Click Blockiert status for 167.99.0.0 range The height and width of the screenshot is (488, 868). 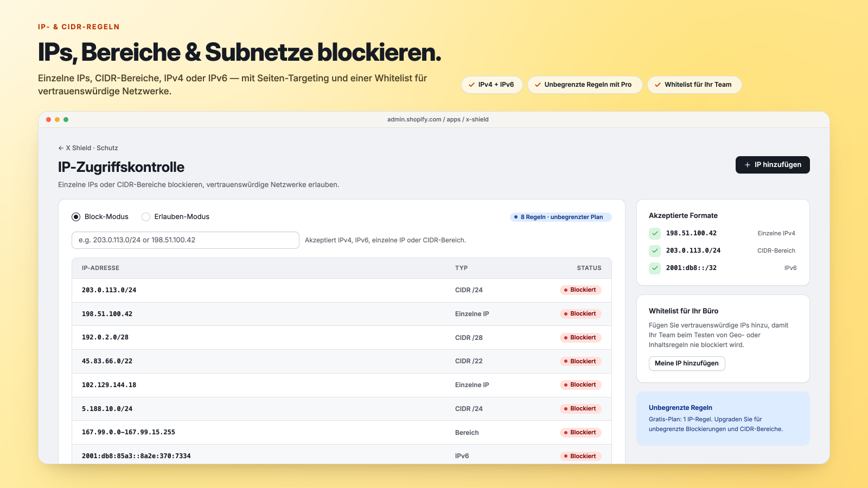(580, 433)
